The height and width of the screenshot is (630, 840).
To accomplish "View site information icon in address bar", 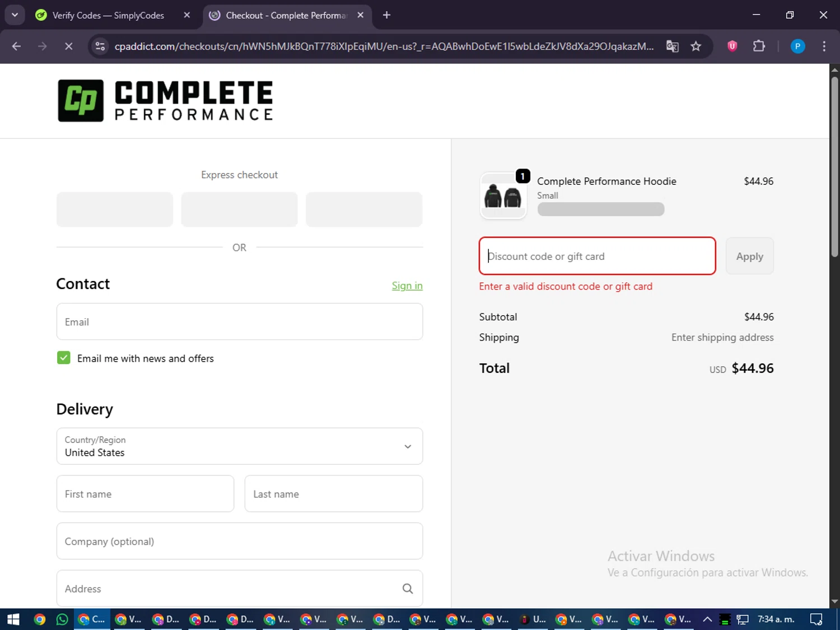I will point(100,46).
